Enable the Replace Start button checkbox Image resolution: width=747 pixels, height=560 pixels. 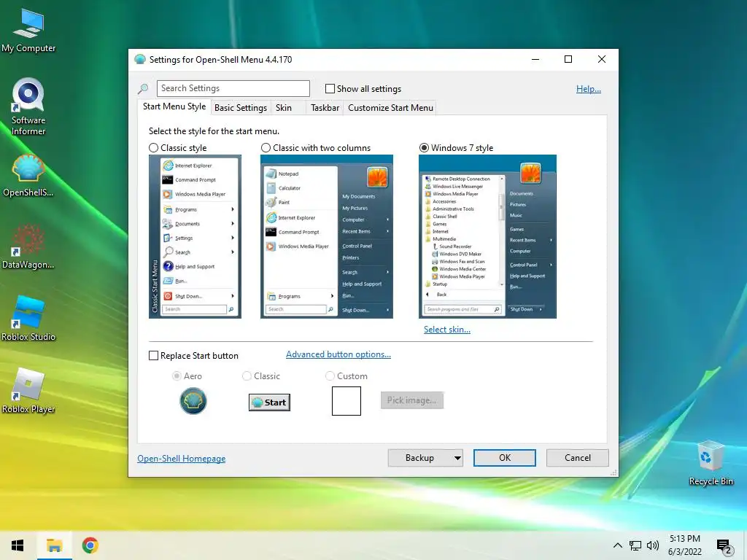[x=153, y=356]
